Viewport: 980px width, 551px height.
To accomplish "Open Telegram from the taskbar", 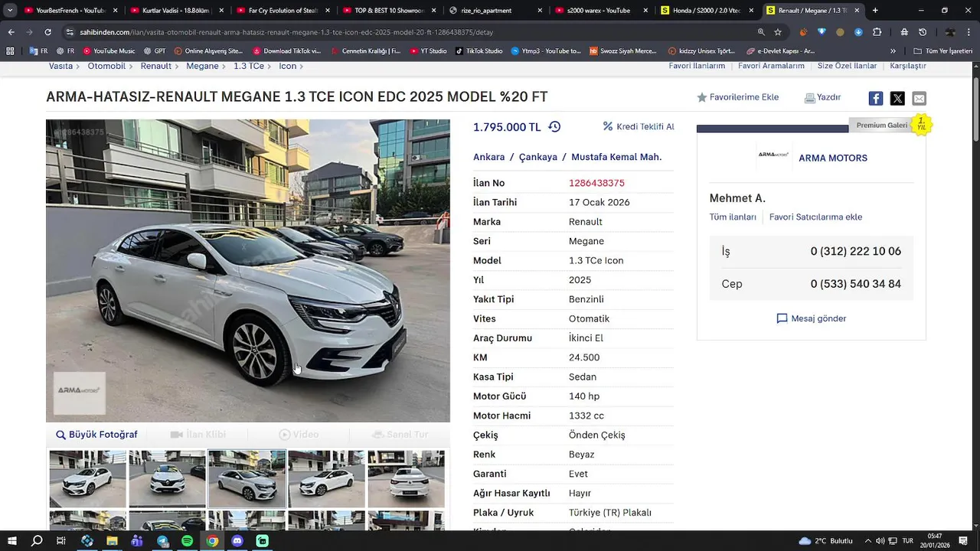I will 162,541.
